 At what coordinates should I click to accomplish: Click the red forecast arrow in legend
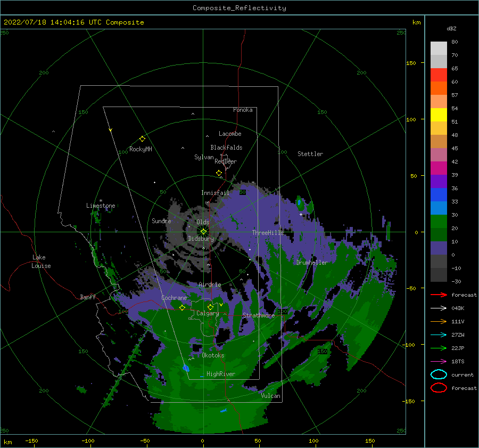click(439, 295)
